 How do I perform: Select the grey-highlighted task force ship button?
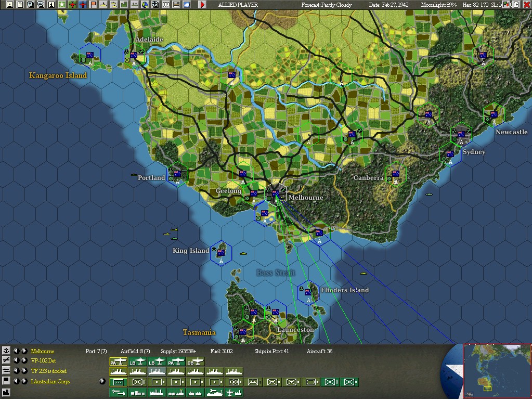click(157, 372)
